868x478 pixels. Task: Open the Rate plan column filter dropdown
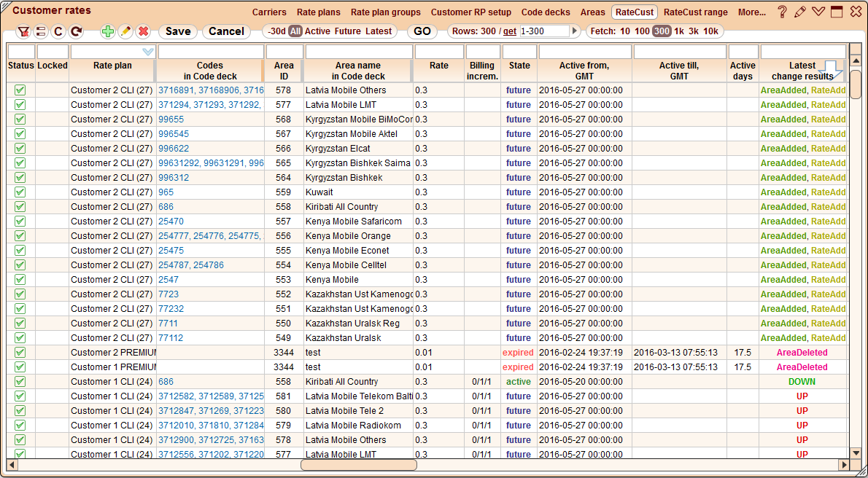tap(149, 52)
